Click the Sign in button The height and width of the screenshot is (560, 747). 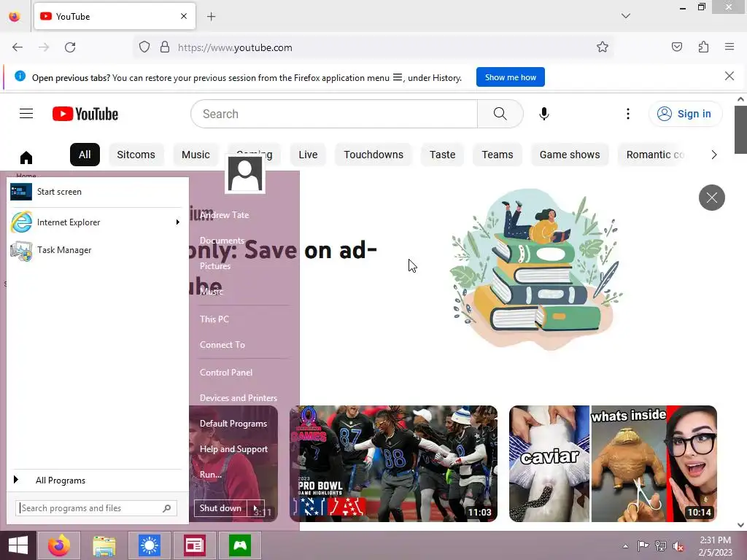coord(685,114)
